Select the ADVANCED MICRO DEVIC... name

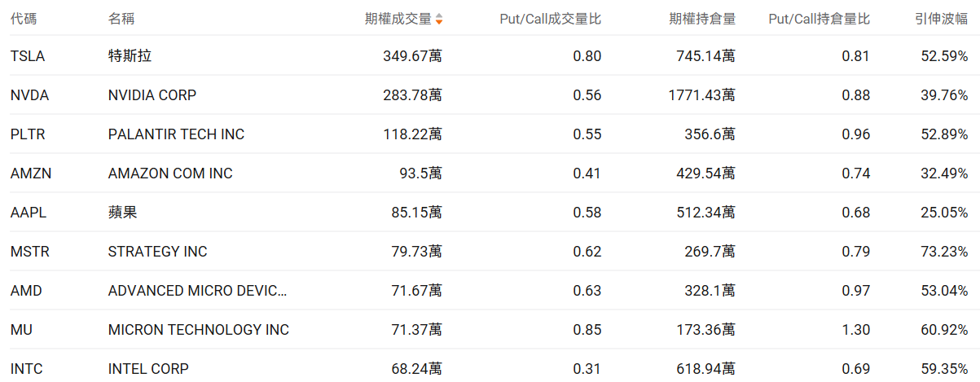tap(198, 291)
